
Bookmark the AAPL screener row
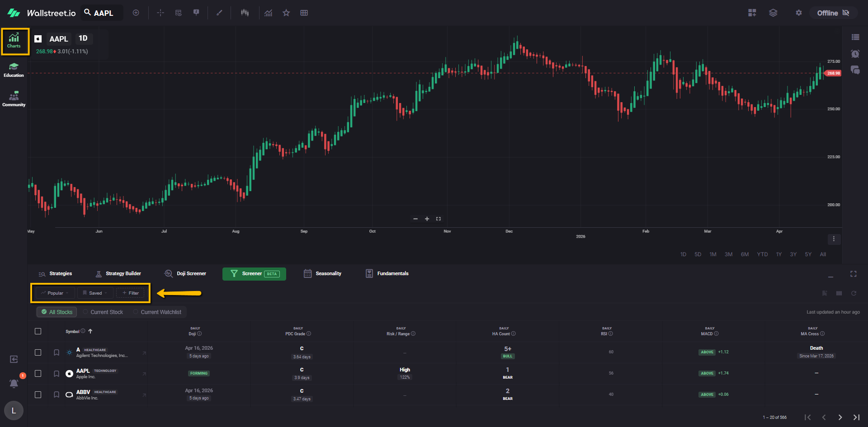[x=57, y=374]
